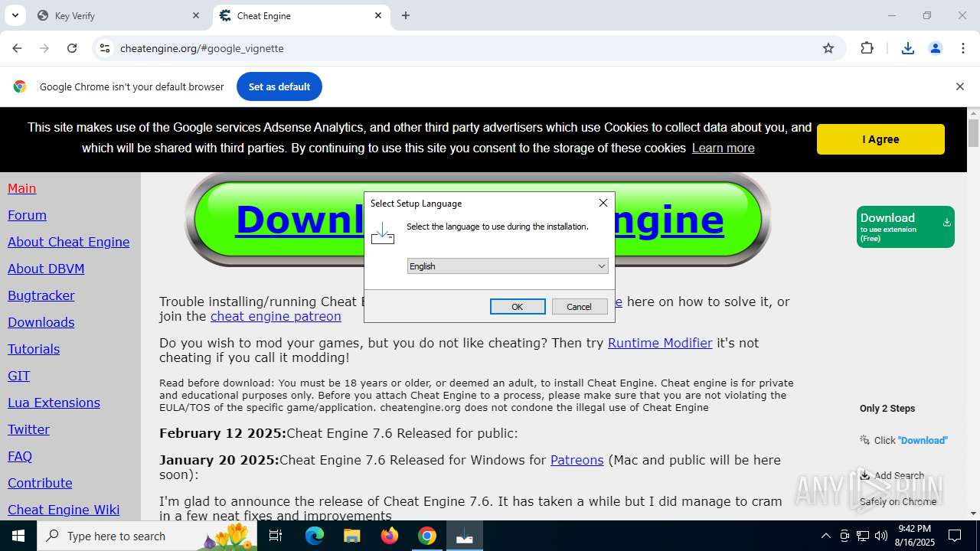Open Chrome from the taskbar

click(427, 536)
